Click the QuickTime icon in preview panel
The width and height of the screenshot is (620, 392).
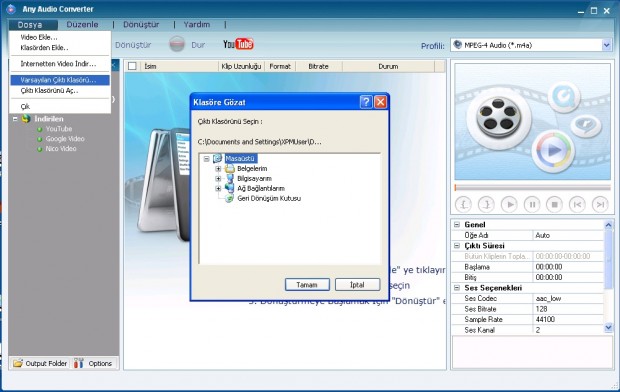coord(563,97)
